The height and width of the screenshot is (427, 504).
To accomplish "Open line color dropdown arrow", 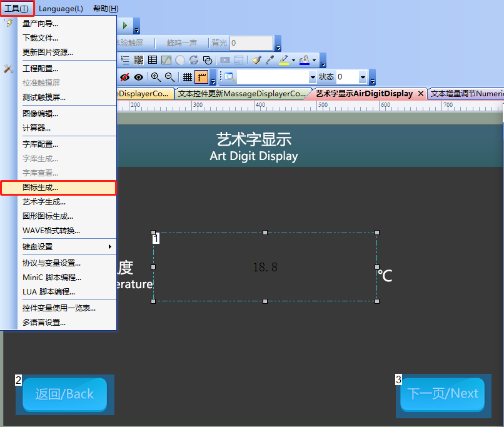I will 293,60.
